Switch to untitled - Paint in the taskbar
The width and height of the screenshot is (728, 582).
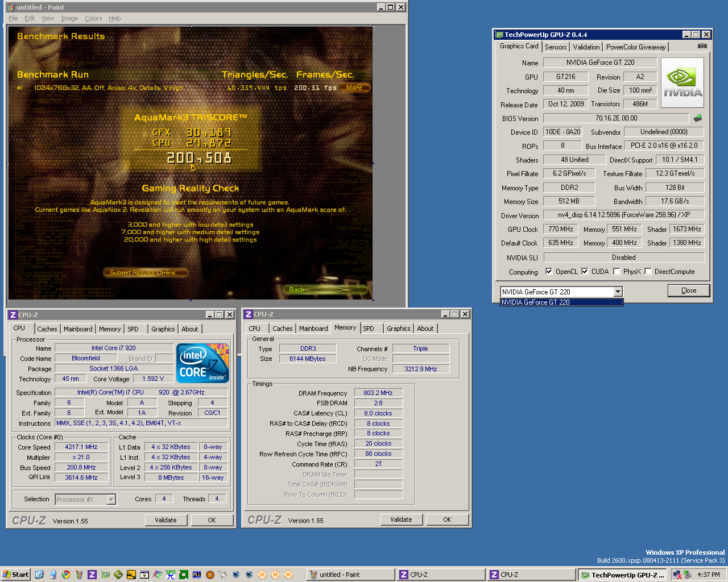(x=351, y=575)
